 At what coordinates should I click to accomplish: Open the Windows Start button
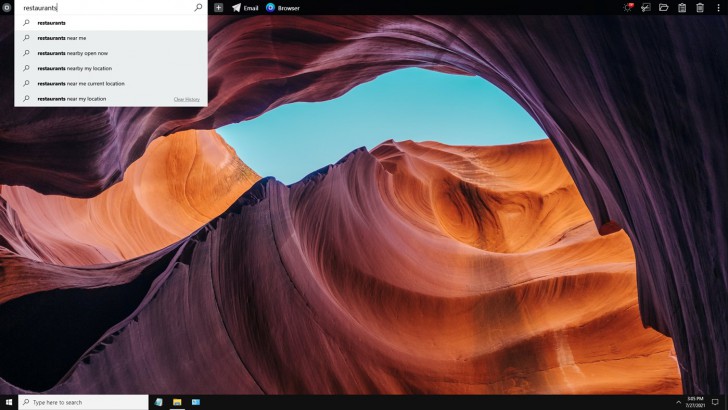click(8, 402)
